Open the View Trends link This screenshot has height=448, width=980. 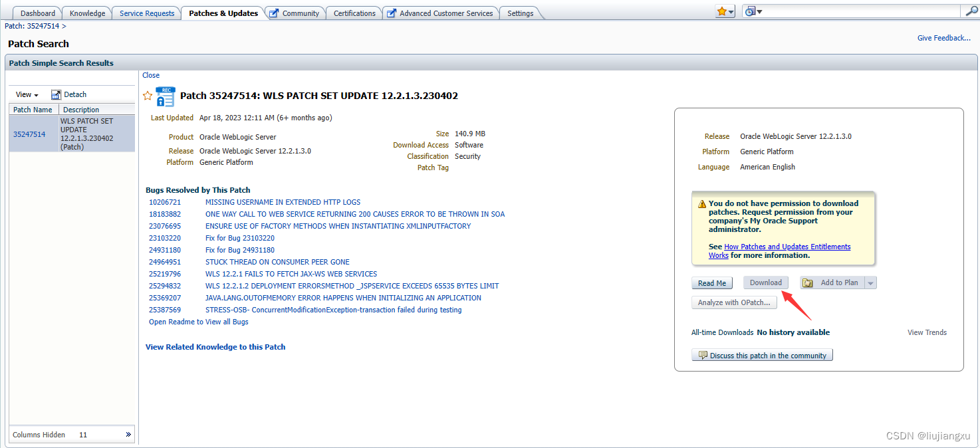927,332
